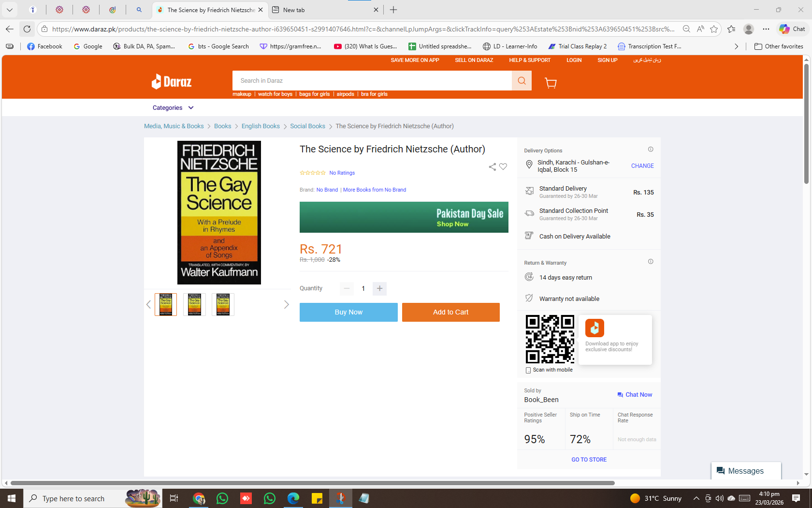Click the Buy Now button
The image size is (812, 508).
tap(348, 312)
